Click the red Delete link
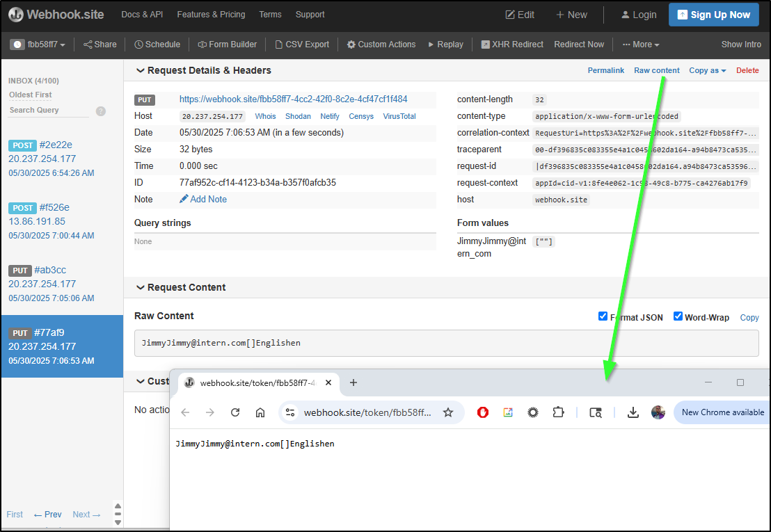The height and width of the screenshot is (532, 771). click(747, 70)
